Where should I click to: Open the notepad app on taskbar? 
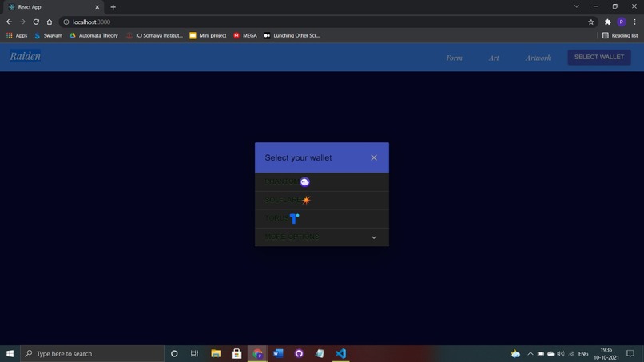(x=320, y=353)
